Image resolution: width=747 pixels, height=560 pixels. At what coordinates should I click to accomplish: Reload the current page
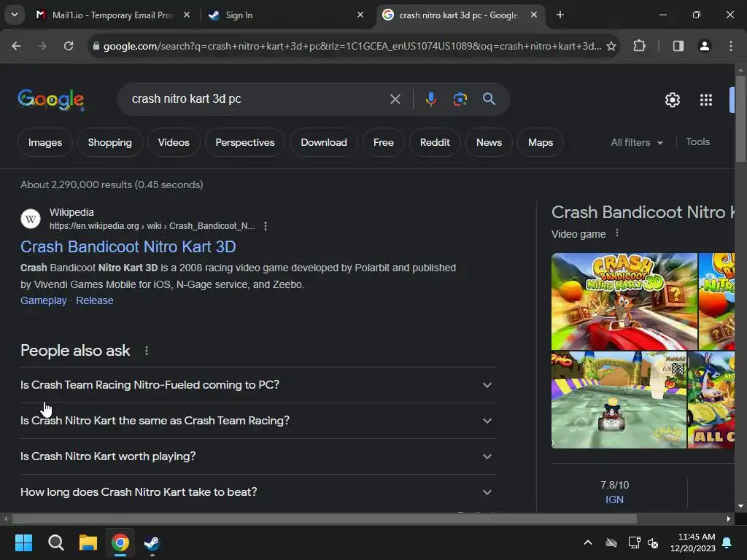69,46
